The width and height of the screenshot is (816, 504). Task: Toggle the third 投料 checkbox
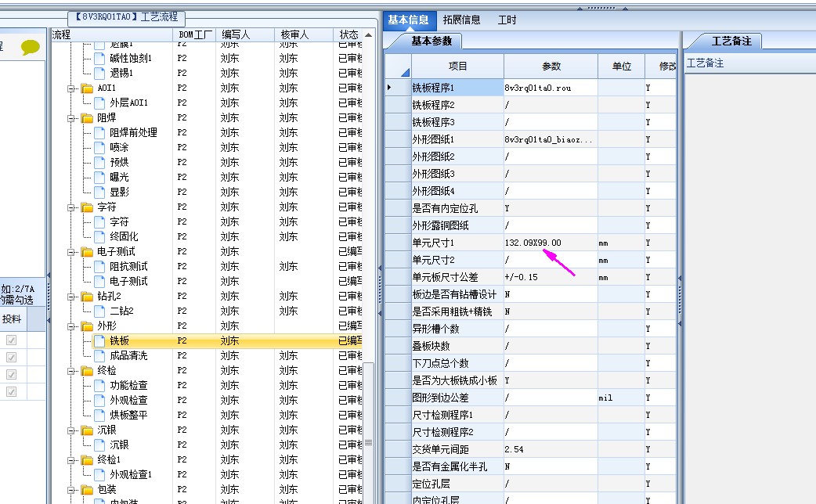11,375
